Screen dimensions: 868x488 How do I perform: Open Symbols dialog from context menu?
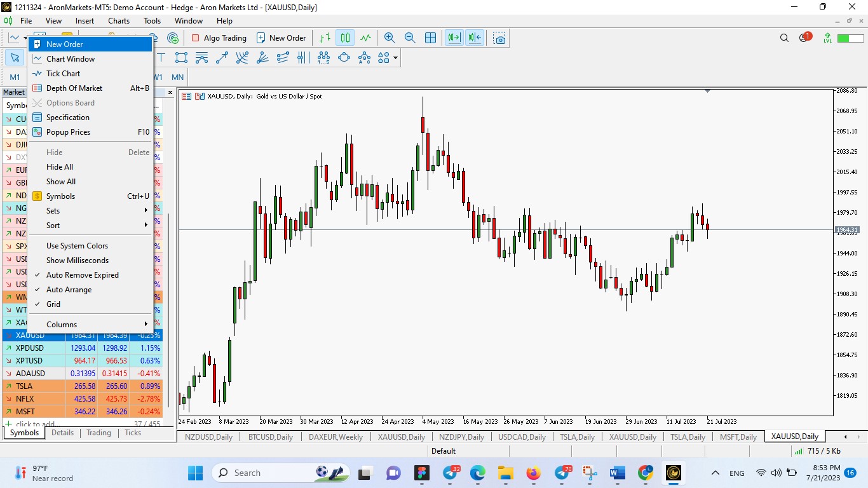90,196
